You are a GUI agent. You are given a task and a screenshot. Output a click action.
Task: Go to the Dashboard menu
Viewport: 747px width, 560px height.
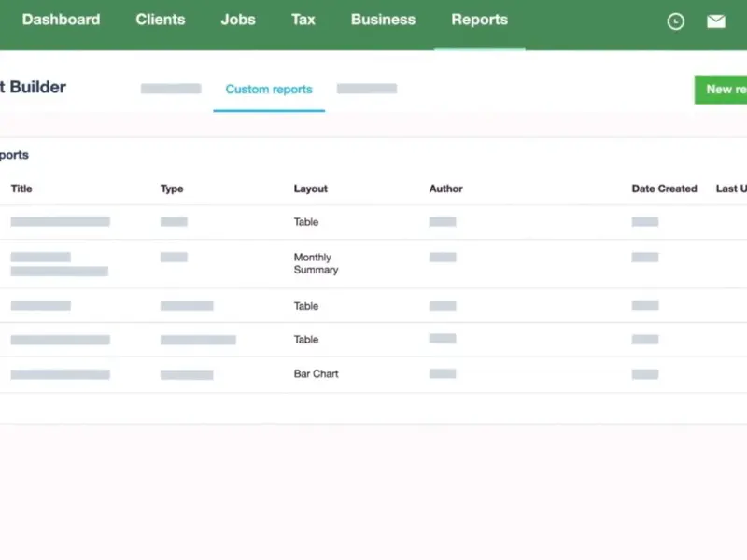61,20
